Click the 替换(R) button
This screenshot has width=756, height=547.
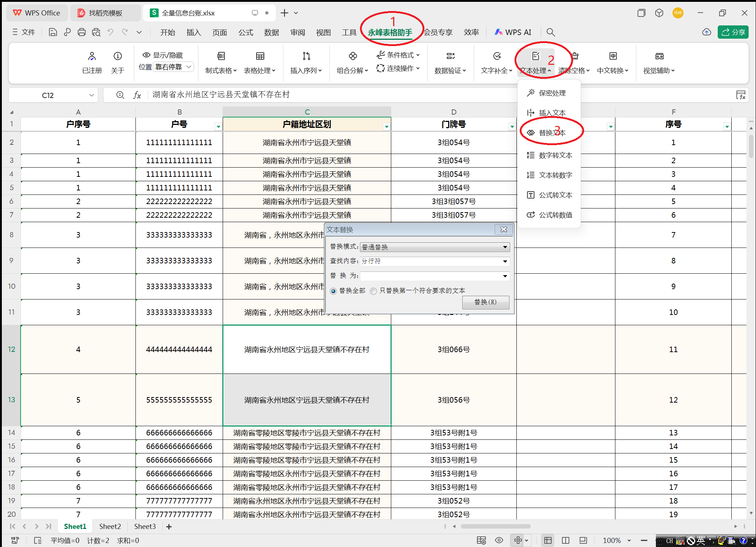click(485, 302)
